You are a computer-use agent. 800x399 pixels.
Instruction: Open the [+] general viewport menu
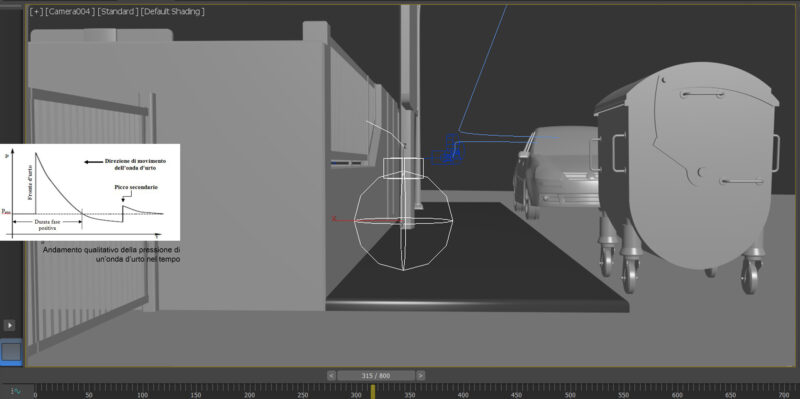coord(36,12)
